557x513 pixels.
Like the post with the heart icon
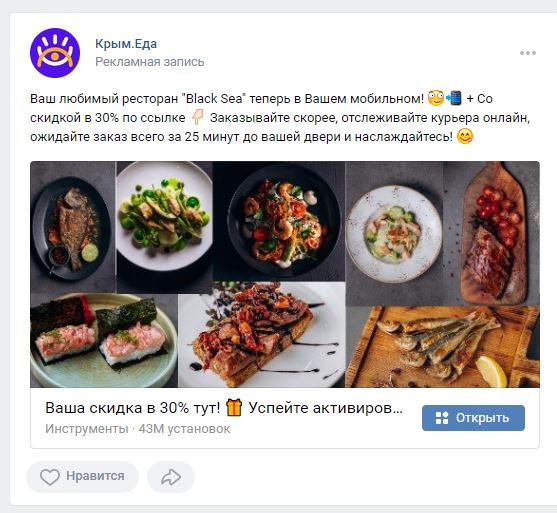pos(50,477)
